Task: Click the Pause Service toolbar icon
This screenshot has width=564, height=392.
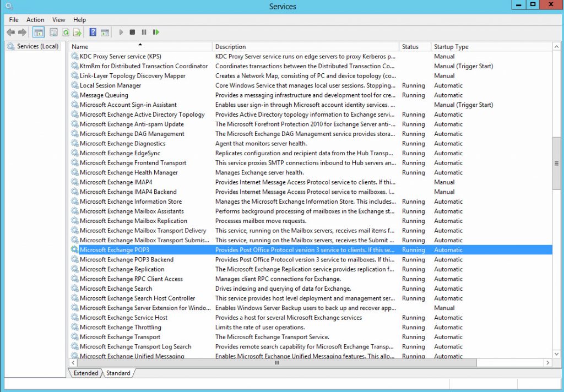Action: tap(144, 32)
